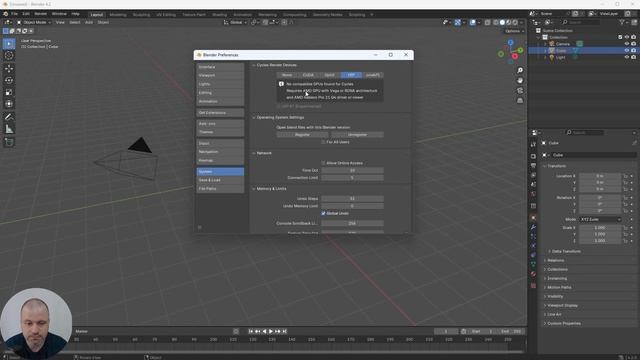This screenshot has height=360, width=640.
Task: Select the Transform tool
Action: click(9, 104)
